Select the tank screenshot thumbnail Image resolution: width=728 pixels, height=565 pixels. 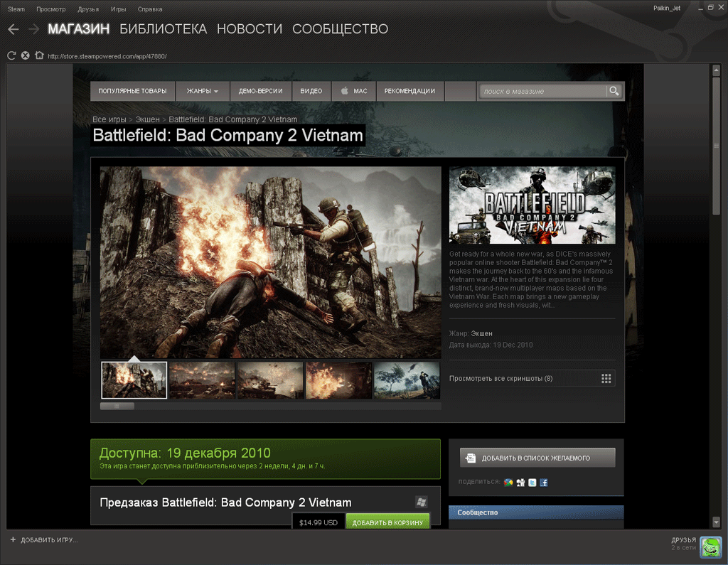[x=269, y=380]
